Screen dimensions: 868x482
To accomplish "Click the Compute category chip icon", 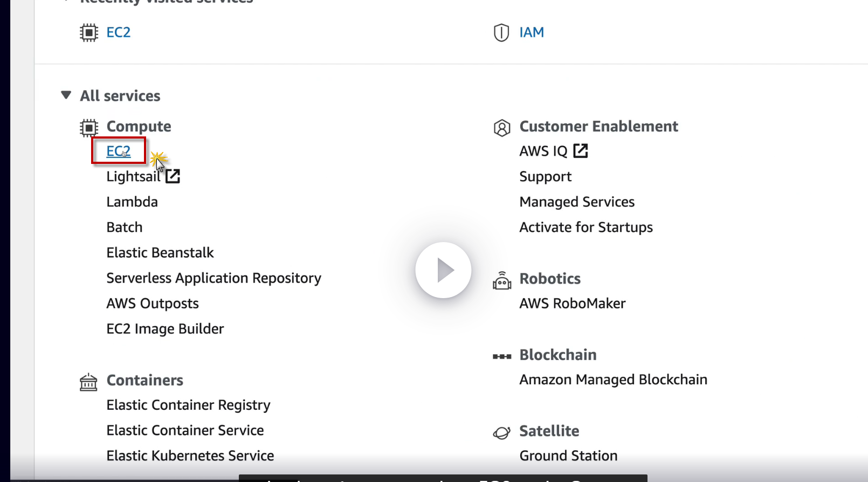I will (89, 128).
